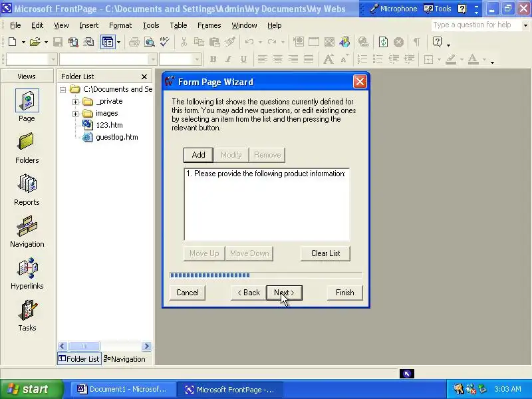The width and height of the screenshot is (532, 399).
Task: Click the Add button in wizard
Action: click(198, 155)
